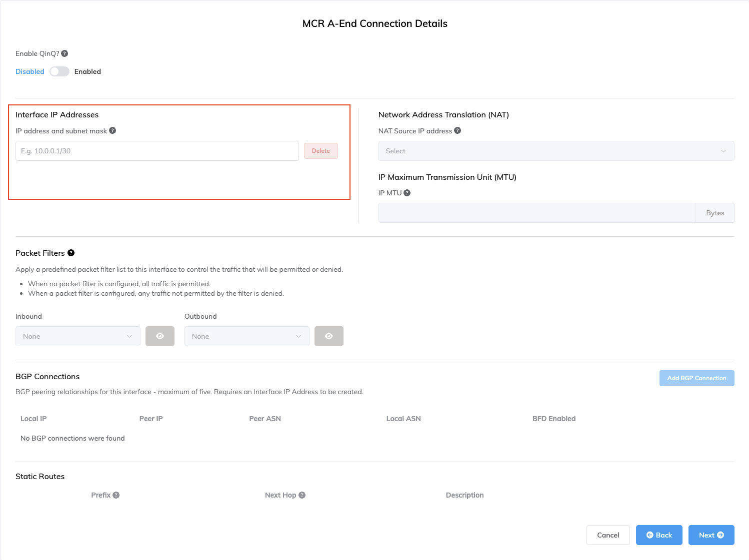The width and height of the screenshot is (749, 560).
Task: Go Back to the previous step
Action: pyautogui.click(x=659, y=535)
